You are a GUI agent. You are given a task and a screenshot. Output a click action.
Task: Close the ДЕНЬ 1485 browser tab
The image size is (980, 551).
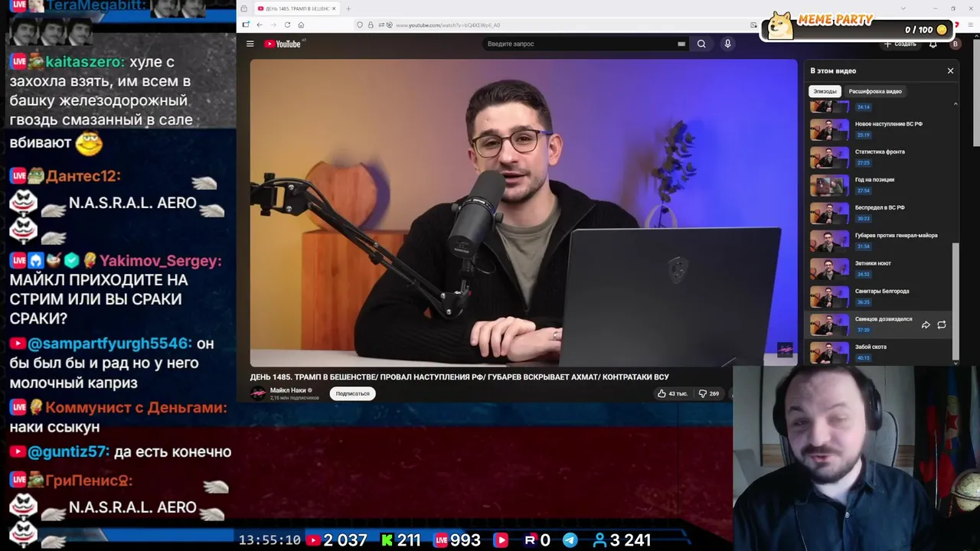[x=334, y=8]
